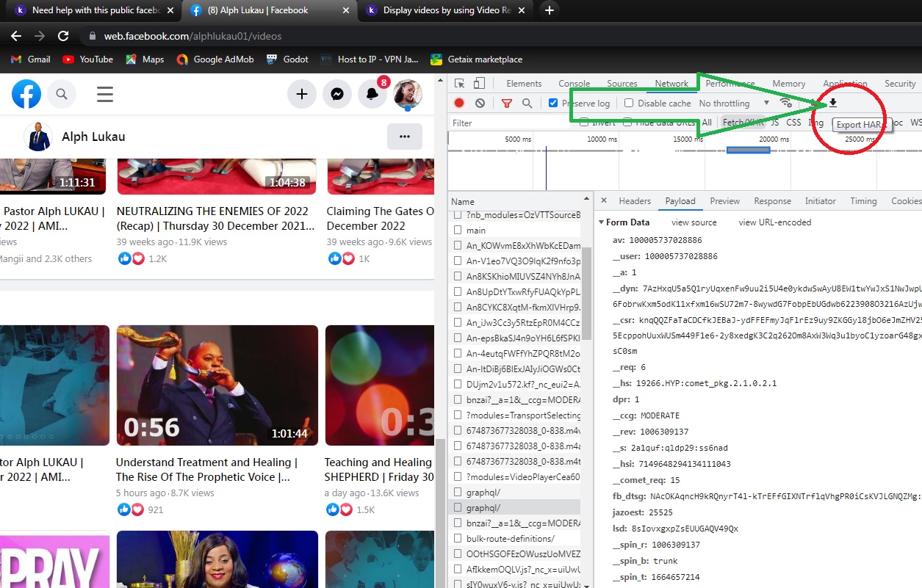This screenshot has width=922, height=588.
Task: Switch to the Response tab
Action: tap(772, 201)
